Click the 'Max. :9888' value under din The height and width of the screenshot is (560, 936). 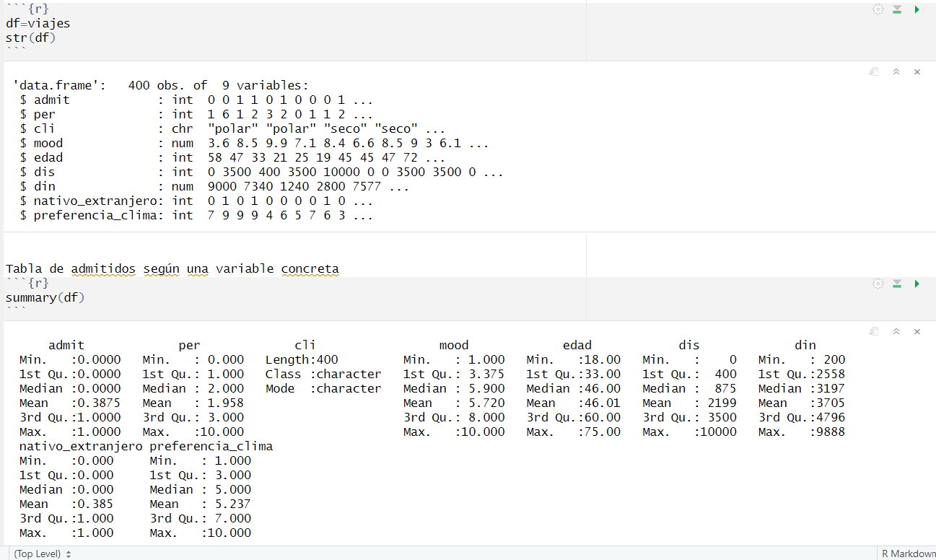[x=802, y=432]
